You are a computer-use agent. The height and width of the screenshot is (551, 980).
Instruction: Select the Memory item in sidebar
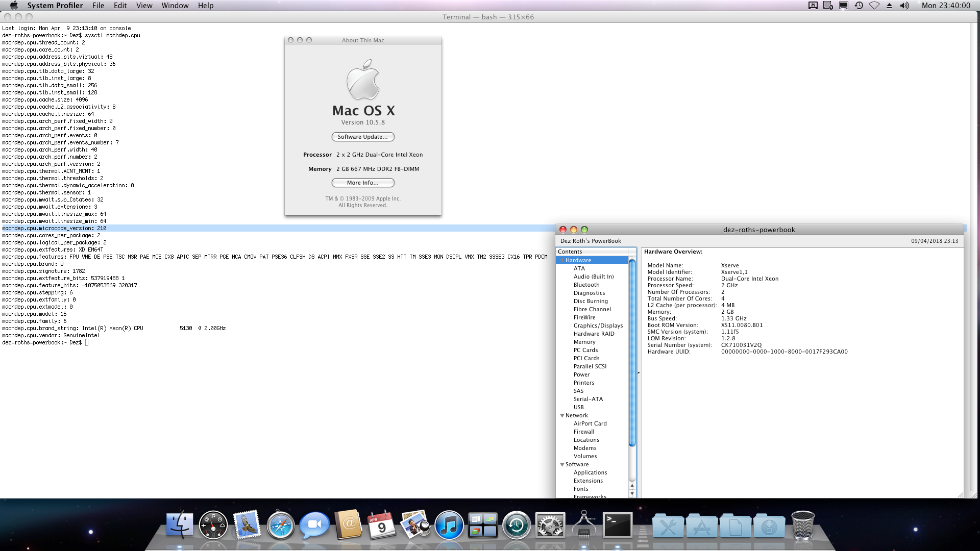584,341
